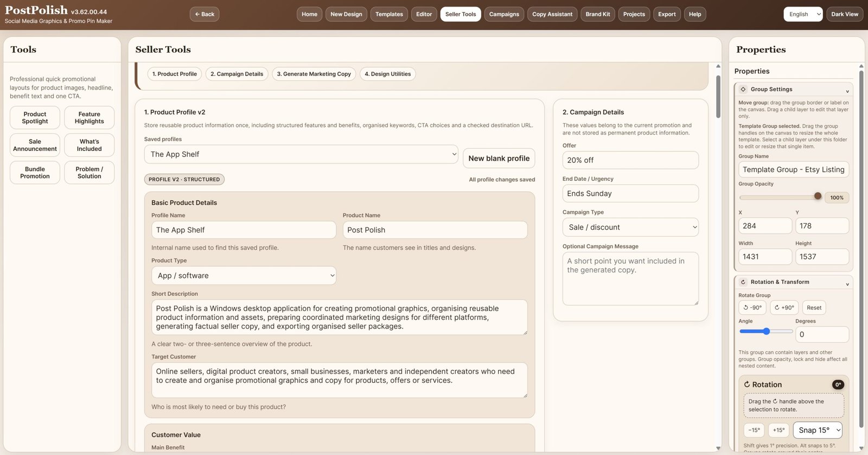This screenshot has width=868, height=455.
Task: Click the Height field
Action: click(822, 257)
